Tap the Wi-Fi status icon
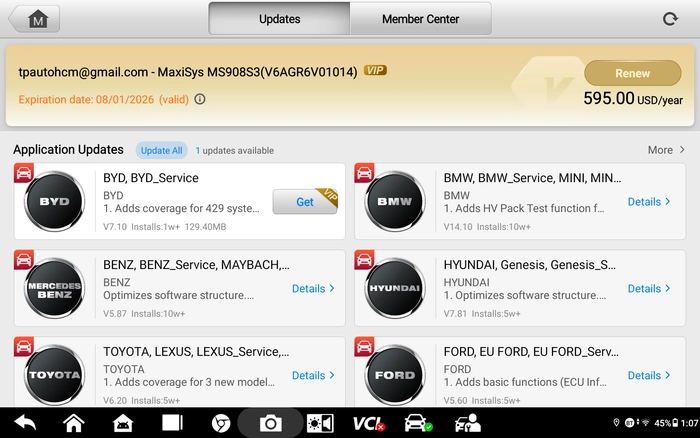The image size is (700, 438). (646, 422)
